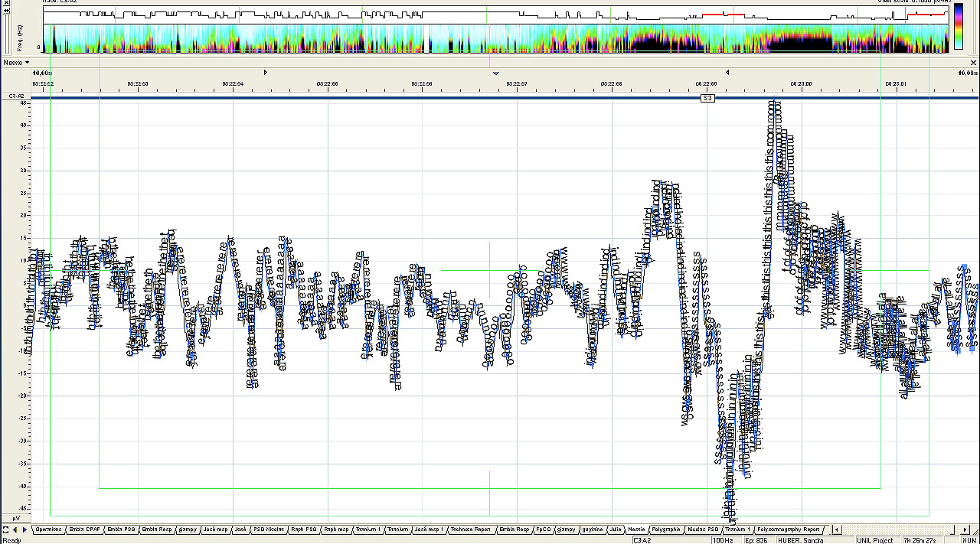Switch to the Polysomnography Report tab
This screenshot has width=980, height=544.
click(x=790, y=529)
